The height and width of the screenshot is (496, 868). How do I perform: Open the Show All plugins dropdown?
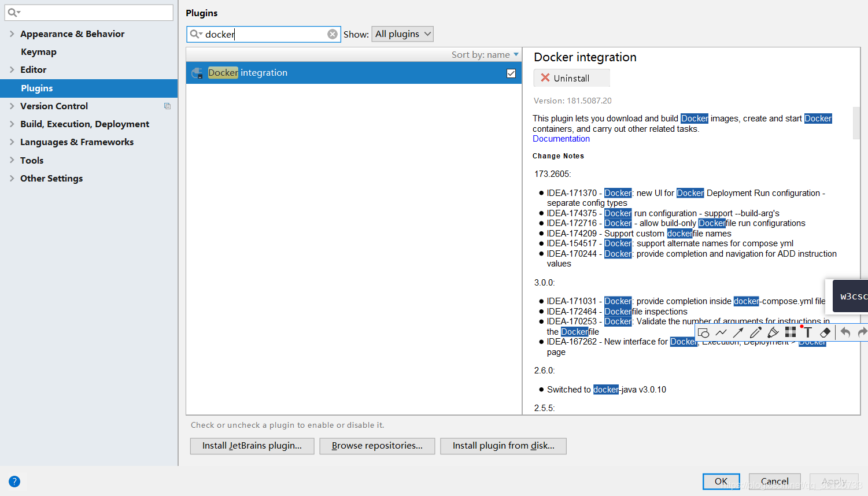coord(402,34)
